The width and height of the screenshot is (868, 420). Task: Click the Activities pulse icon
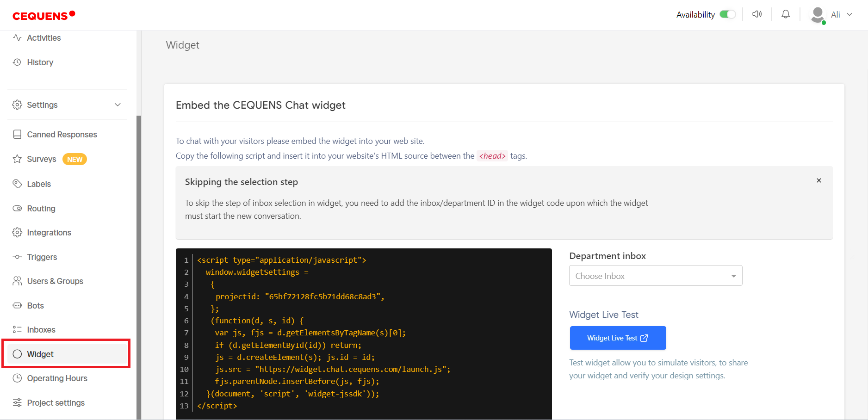coord(17,37)
